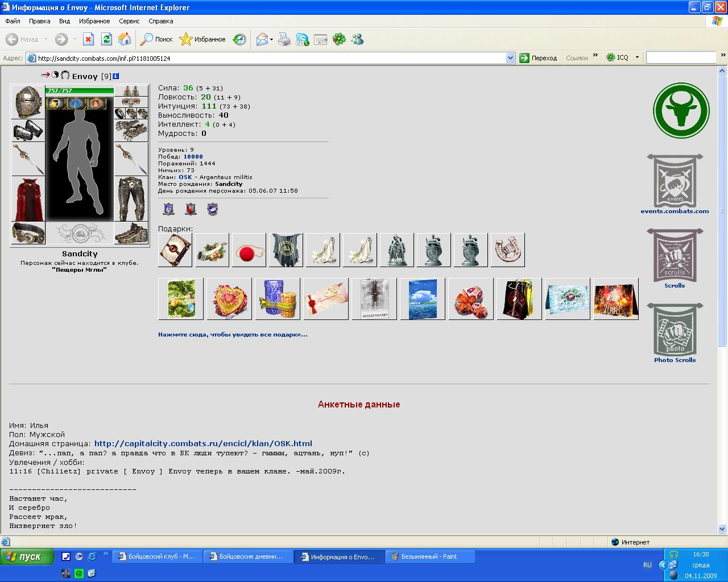Switch to Бойцовские дневники taskbar window

[x=249, y=556]
